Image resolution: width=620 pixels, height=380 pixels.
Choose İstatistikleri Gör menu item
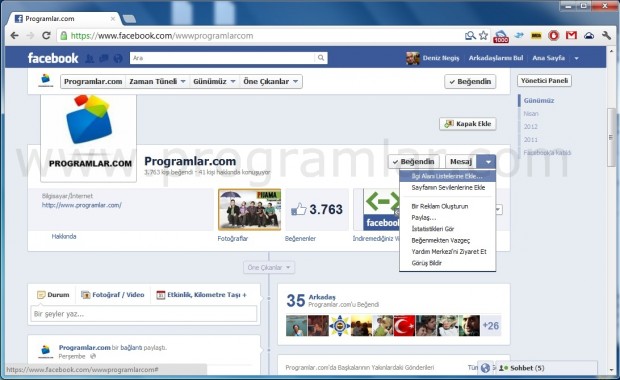pos(448,229)
